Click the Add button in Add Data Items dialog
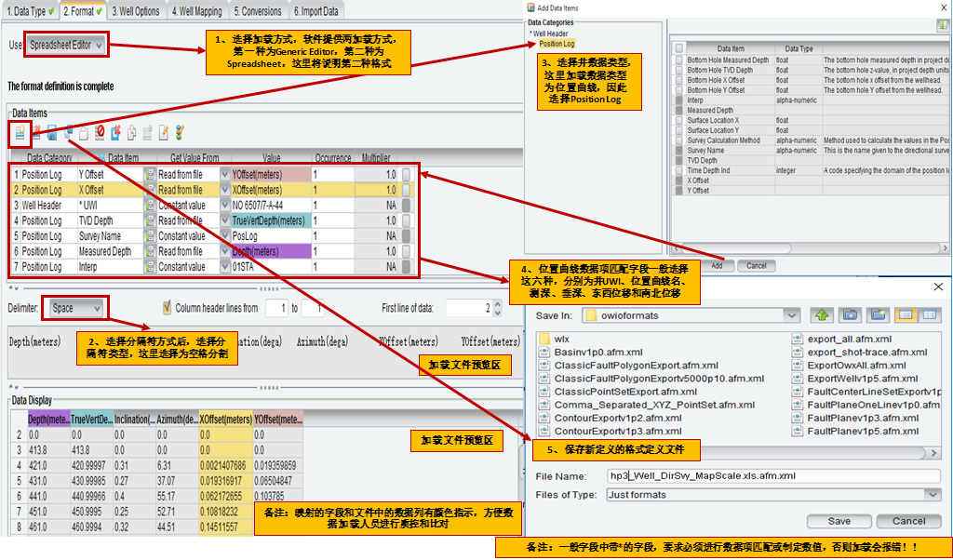 pyautogui.click(x=718, y=264)
